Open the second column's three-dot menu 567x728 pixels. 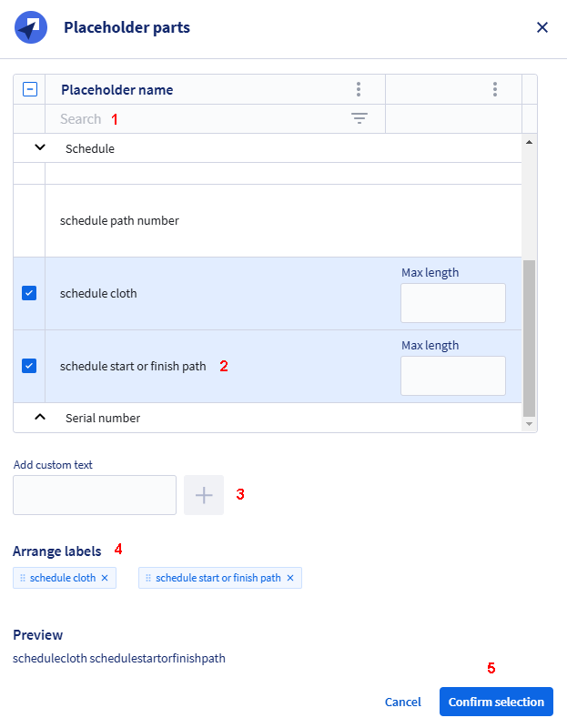[x=495, y=89]
